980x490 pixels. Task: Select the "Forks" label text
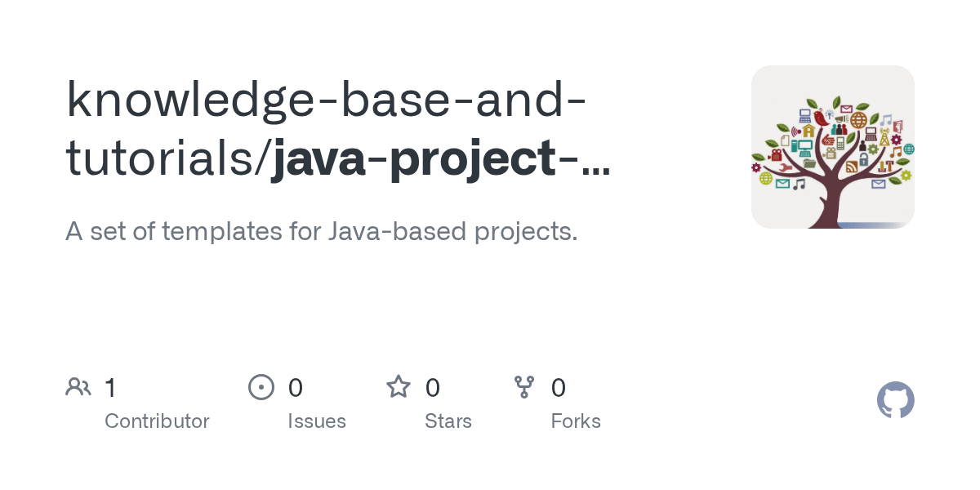pos(576,421)
